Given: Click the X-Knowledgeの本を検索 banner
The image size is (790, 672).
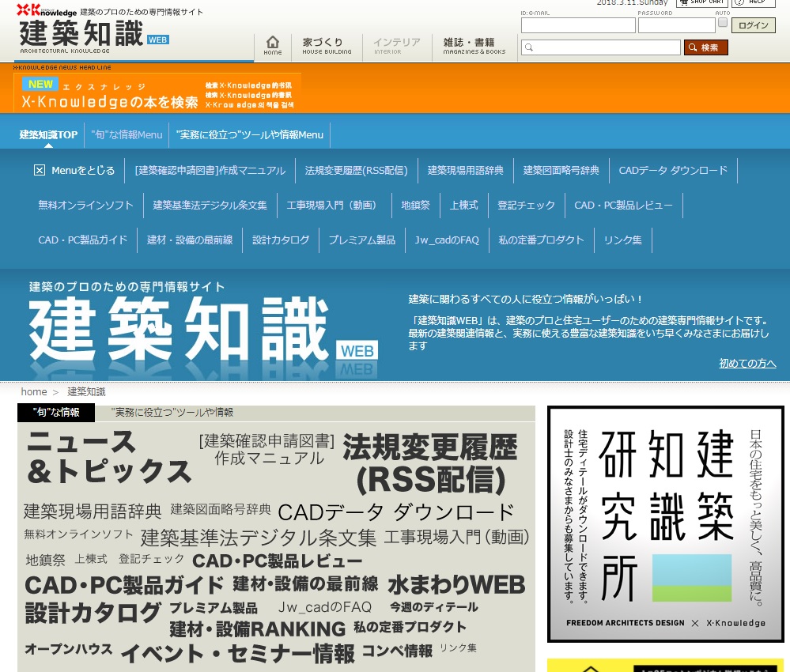Looking at the screenshot, I should [157, 93].
